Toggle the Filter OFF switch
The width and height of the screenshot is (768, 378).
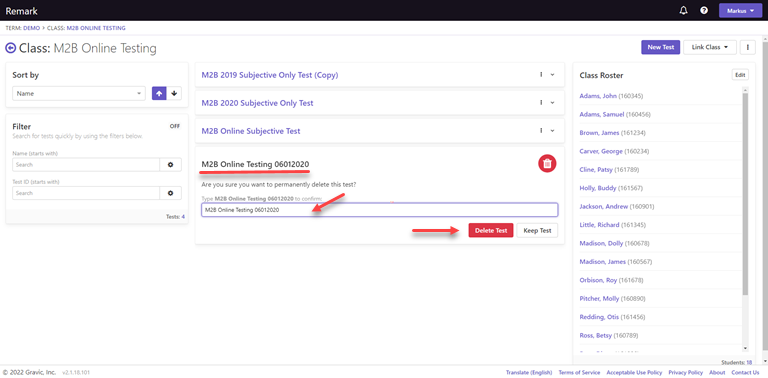[175, 126]
